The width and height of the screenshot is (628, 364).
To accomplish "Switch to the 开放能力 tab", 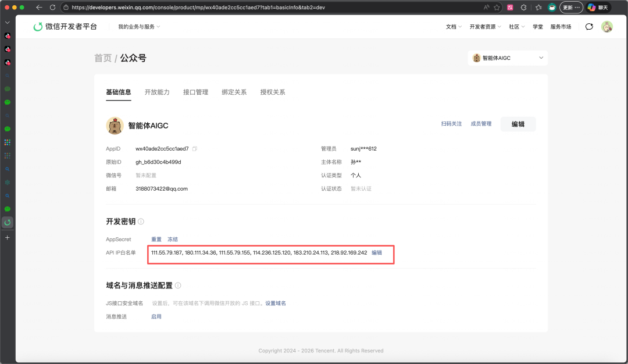I will (x=157, y=92).
